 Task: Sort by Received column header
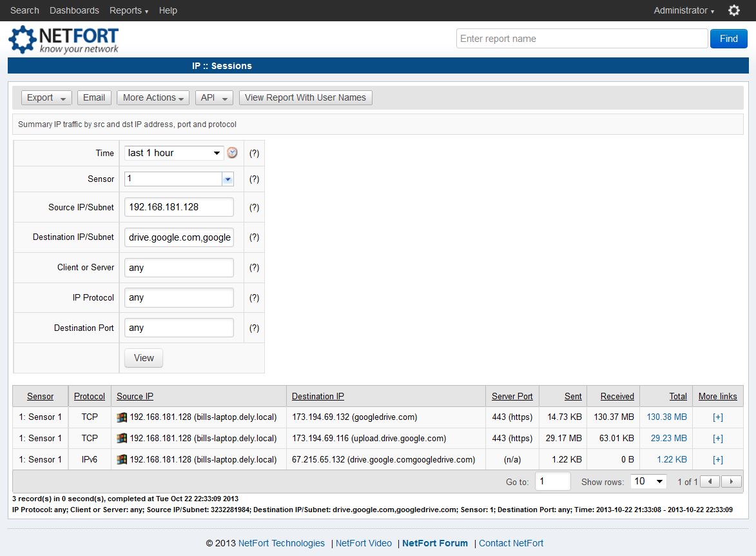point(617,396)
